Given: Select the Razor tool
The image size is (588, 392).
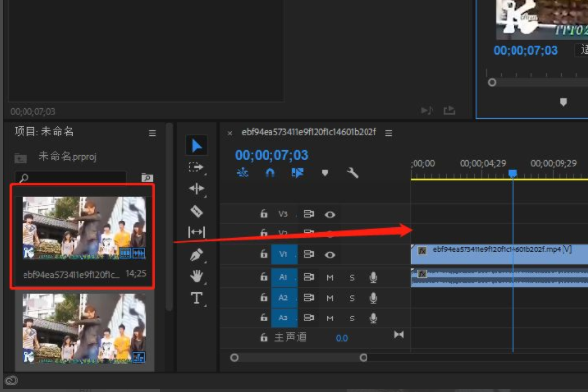Looking at the screenshot, I should point(196,211).
